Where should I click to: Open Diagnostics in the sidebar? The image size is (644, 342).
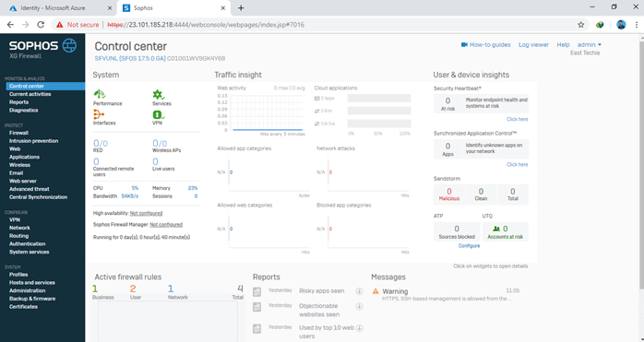click(24, 110)
